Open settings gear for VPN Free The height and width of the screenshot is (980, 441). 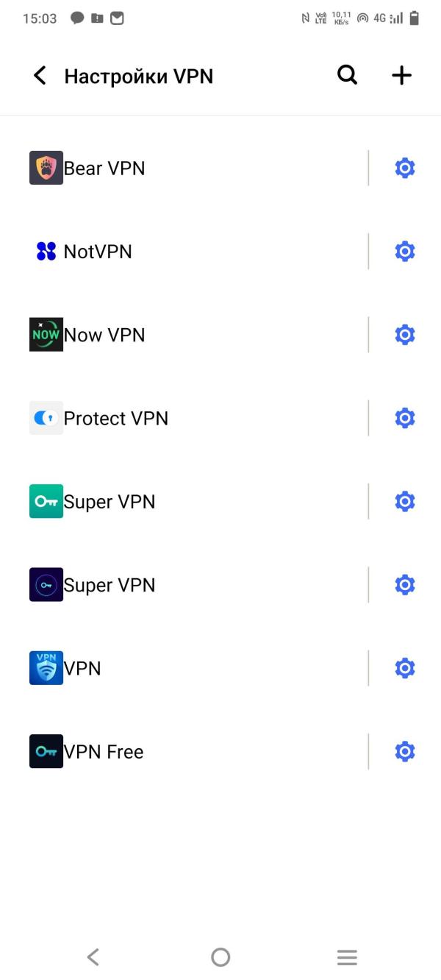tap(405, 752)
